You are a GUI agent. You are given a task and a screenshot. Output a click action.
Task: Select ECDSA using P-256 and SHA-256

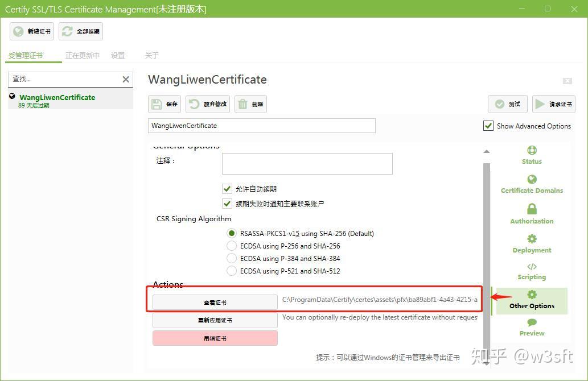231,246
